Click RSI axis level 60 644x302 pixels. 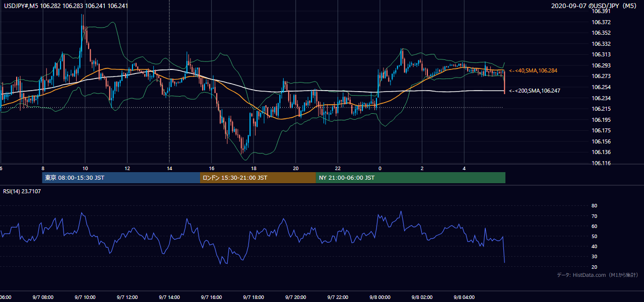click(x=594, y=226)
